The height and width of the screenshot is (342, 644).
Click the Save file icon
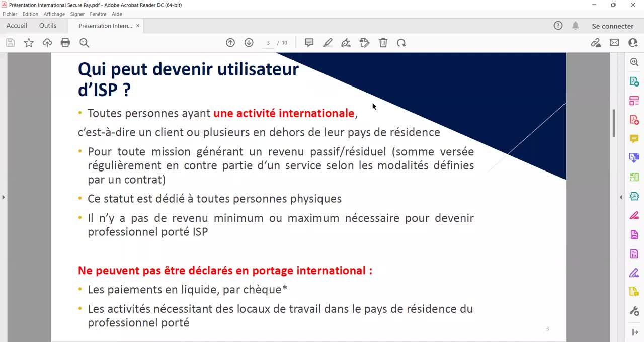point(10,43)
